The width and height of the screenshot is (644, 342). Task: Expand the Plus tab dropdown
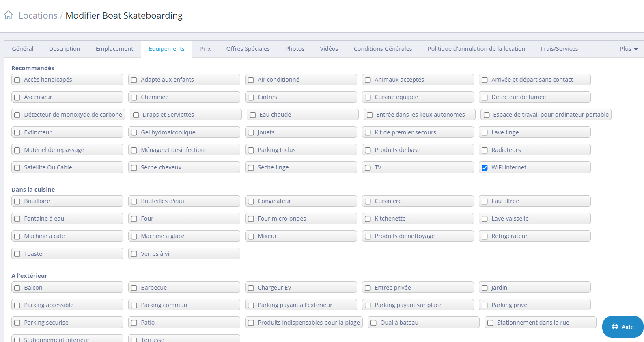[x=629, y=49]
